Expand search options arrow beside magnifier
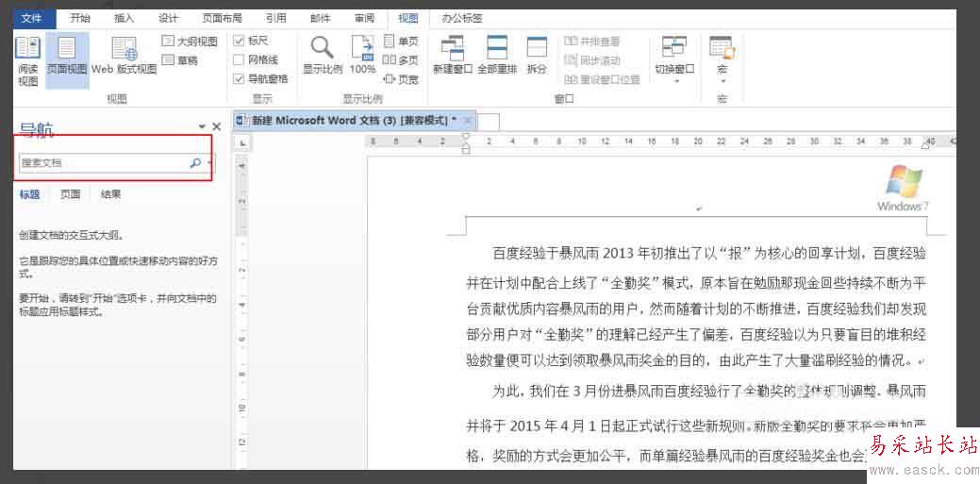Image resolution: width=980 pixels, height=484 pixels. point(208,163)
